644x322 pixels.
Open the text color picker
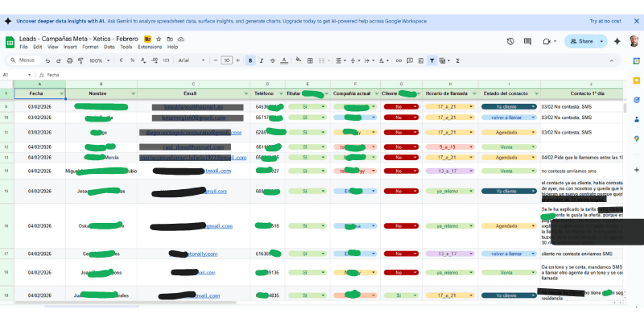[x=284, y=61]
